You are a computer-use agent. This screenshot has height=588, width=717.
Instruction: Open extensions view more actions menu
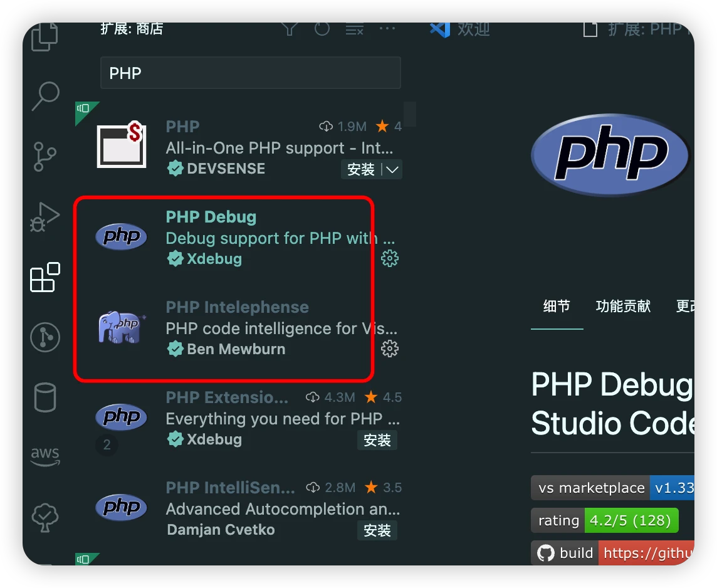(387, 28)
